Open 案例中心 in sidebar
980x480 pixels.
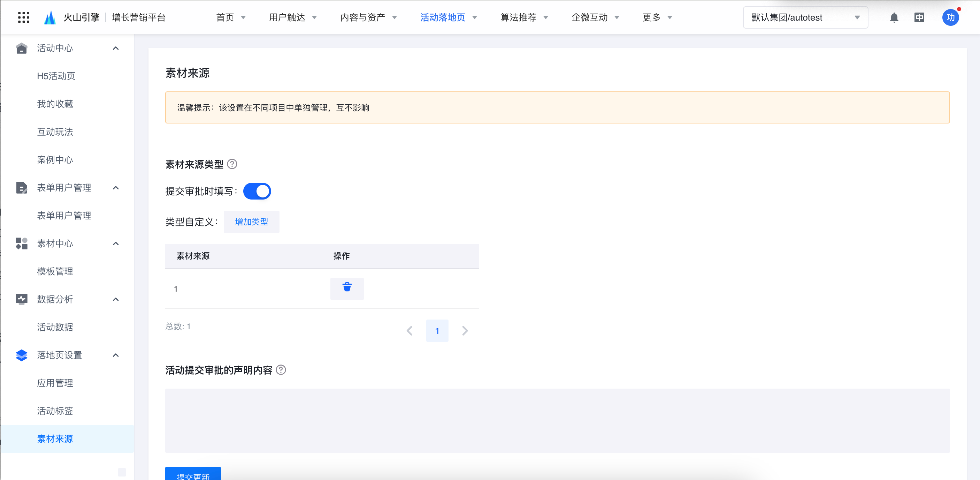pyautogui.click(x=55, y=160)
